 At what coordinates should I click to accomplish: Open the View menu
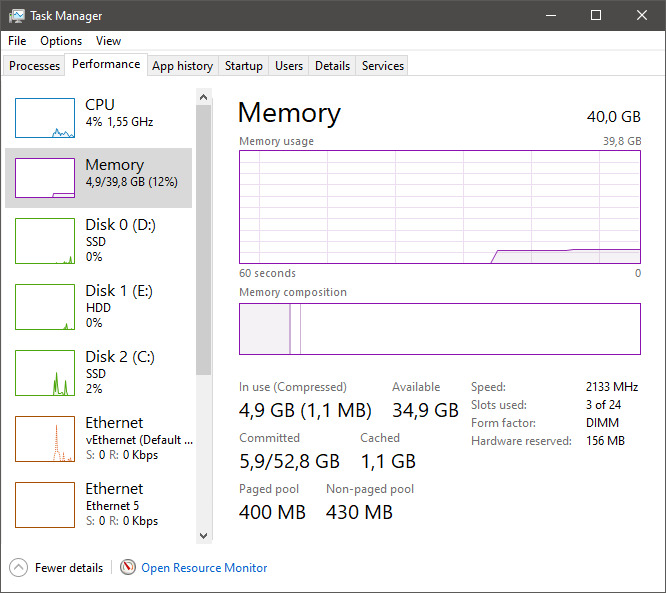(x=108, y=41)
